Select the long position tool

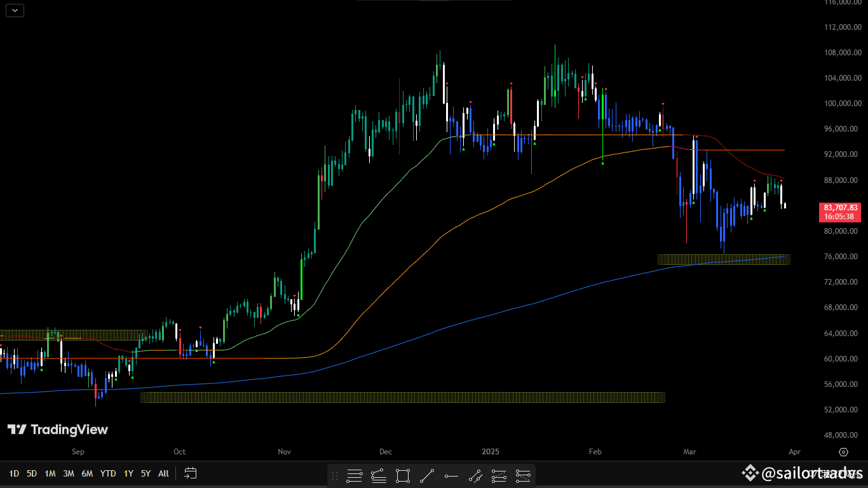tap(499, 475)
